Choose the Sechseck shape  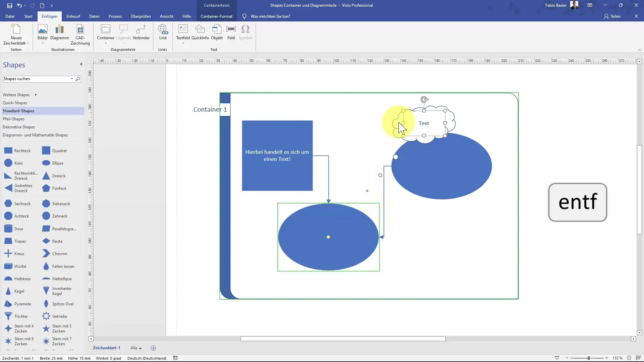pyautogui.click(x=17, y=204)
